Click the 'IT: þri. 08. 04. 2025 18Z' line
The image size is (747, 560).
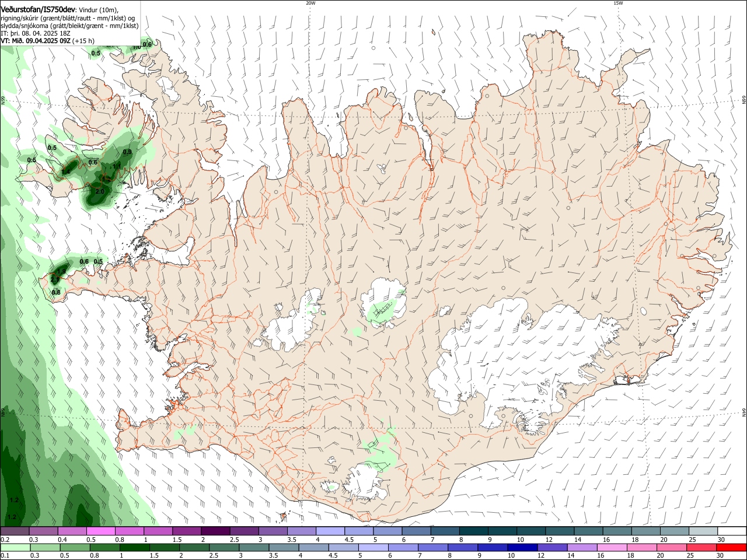point(35,33)
